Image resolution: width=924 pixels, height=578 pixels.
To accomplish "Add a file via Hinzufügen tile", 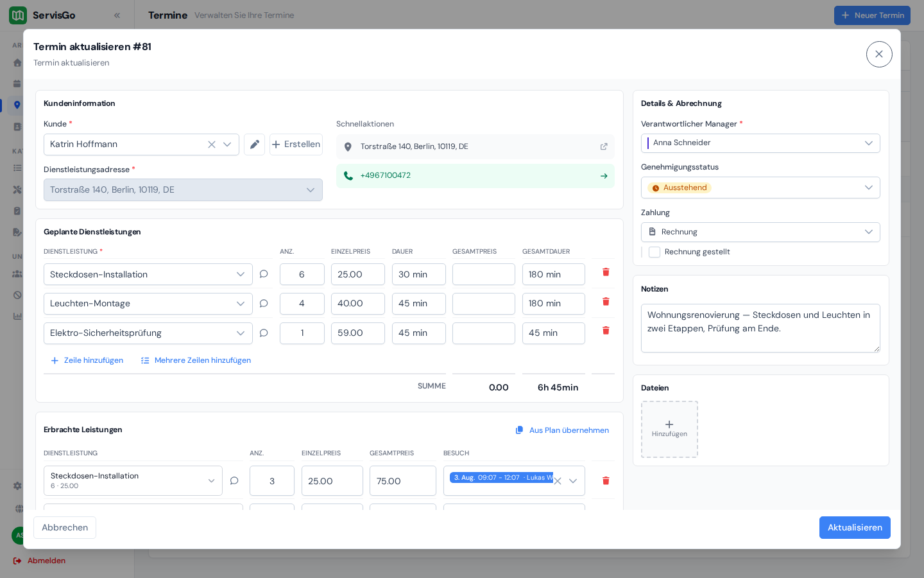I will pos(669,429).
